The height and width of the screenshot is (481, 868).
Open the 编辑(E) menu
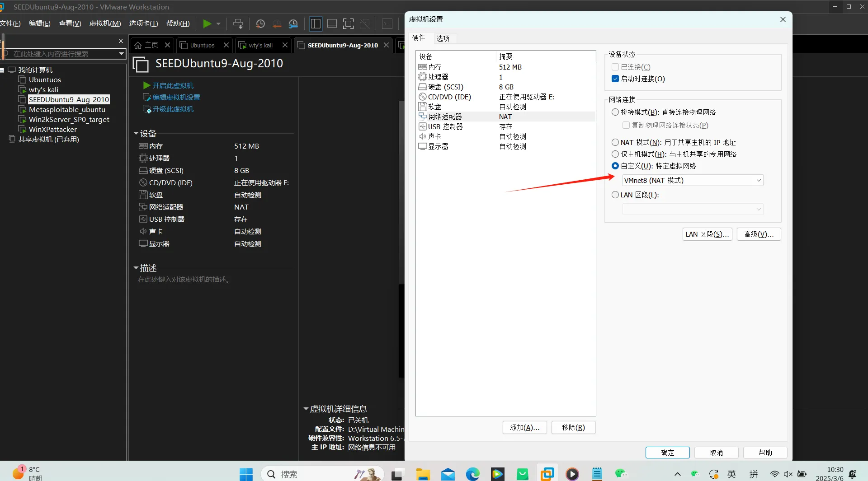point(40,23)
